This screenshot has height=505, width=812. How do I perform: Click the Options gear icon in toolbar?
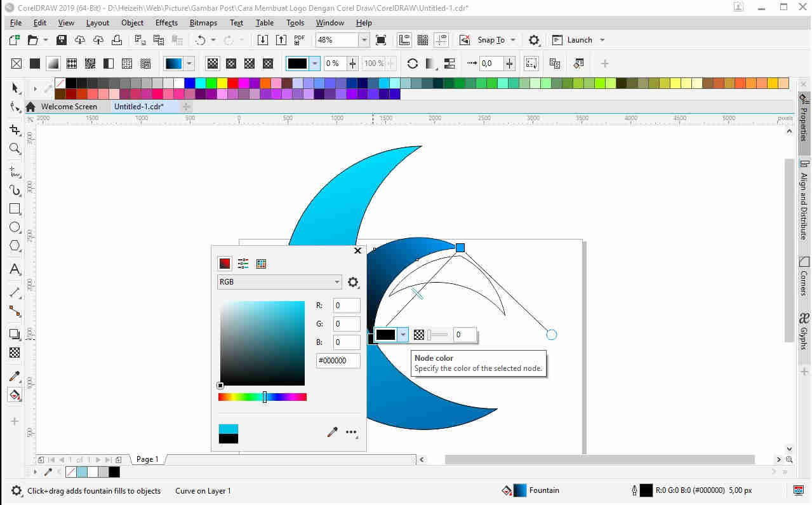[534, 40]
